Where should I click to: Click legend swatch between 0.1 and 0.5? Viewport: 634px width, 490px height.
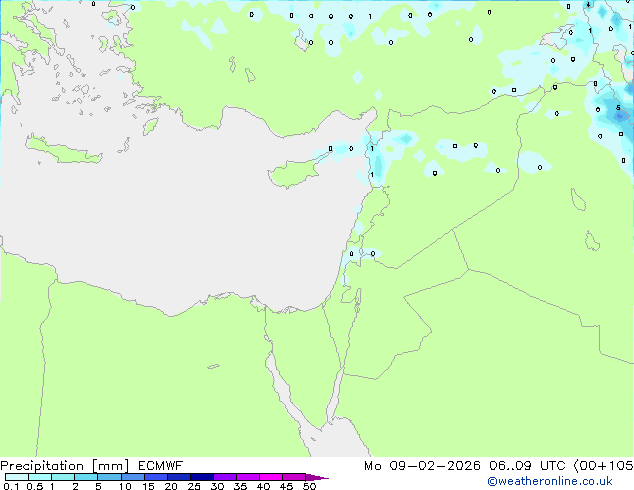coord(17,477)
